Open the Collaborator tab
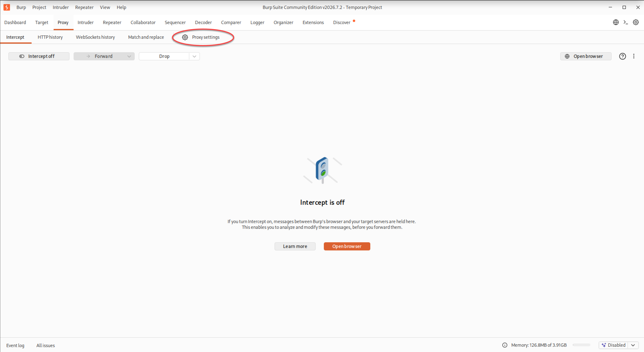 point(143,22)
